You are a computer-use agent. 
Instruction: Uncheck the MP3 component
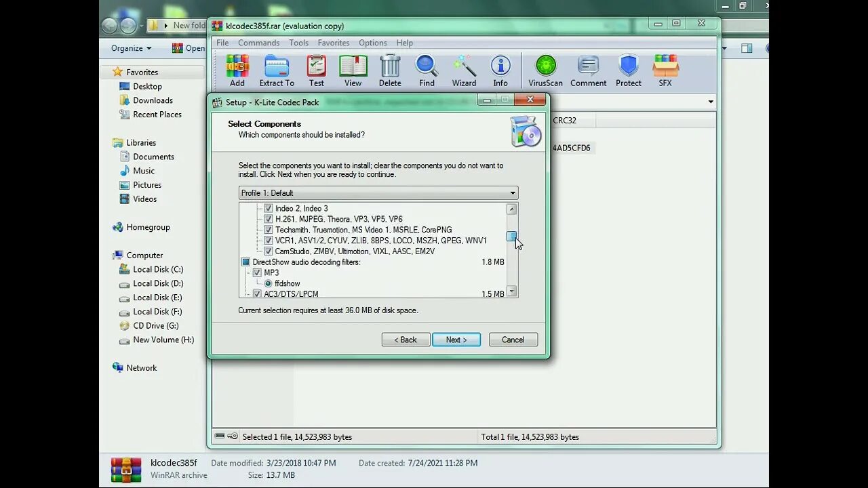(x=257, y=272)
